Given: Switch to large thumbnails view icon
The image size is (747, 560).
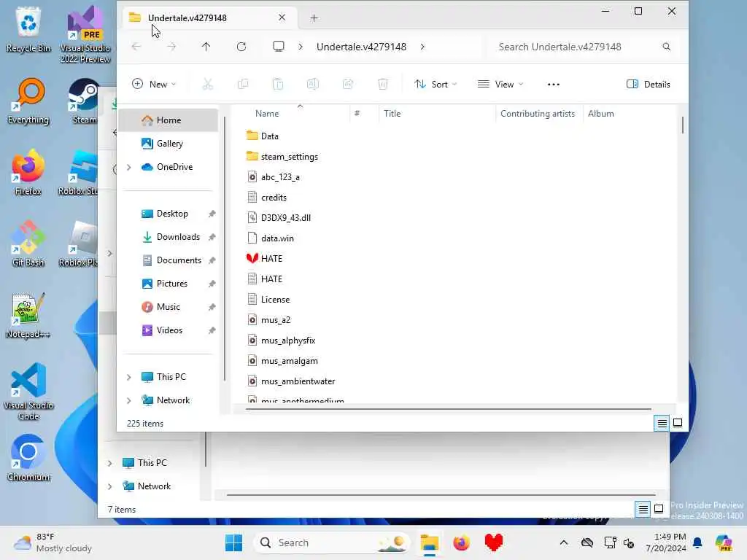Looking at the screenshot, I should pos(678,423).
